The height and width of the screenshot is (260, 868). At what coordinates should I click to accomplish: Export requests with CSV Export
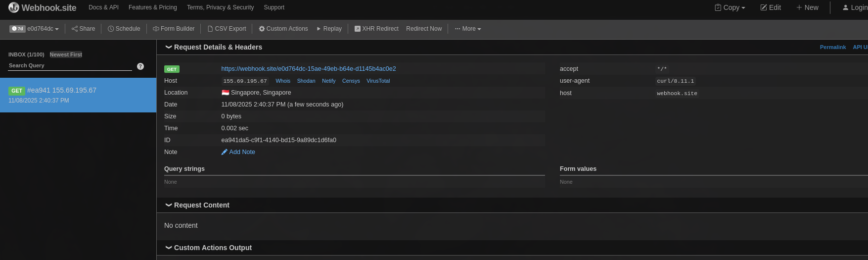point(227,29)
